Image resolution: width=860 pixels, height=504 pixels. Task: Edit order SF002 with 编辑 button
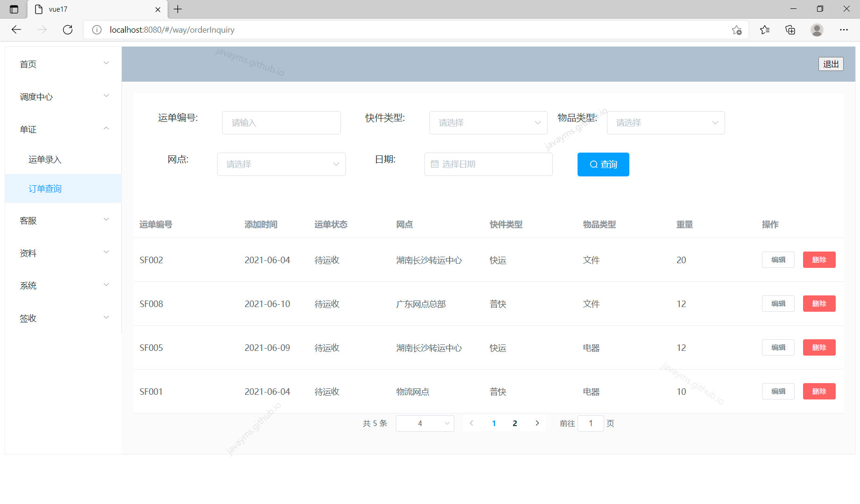[x=778, y=260]
